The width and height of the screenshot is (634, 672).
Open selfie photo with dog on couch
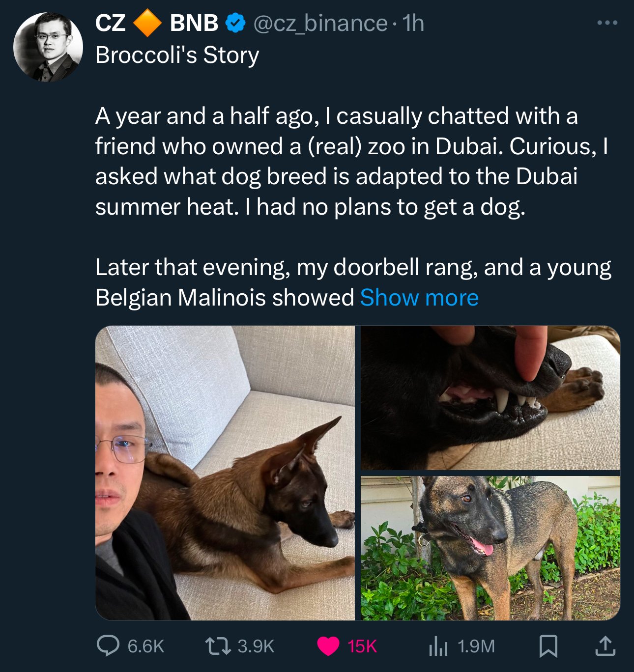225,473
